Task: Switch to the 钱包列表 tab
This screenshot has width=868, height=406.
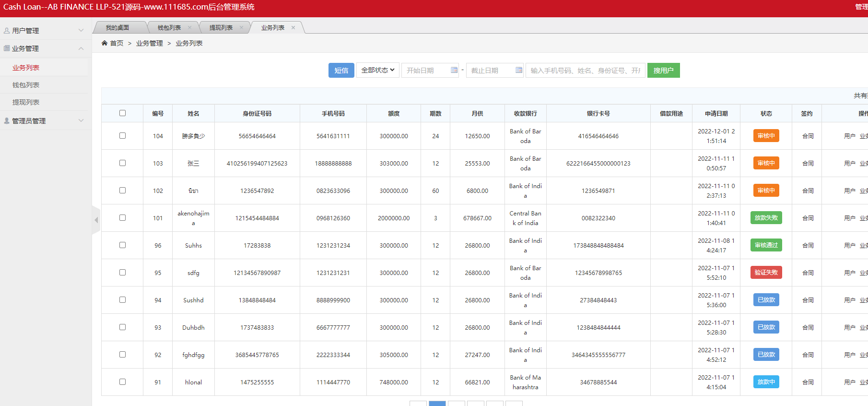Action: [169, 28]
